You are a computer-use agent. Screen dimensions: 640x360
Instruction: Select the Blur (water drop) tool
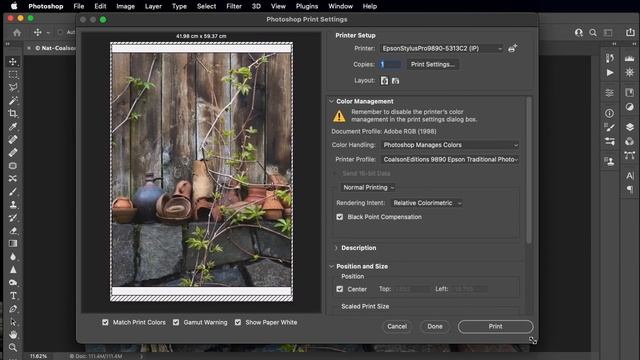click(13, 257)
